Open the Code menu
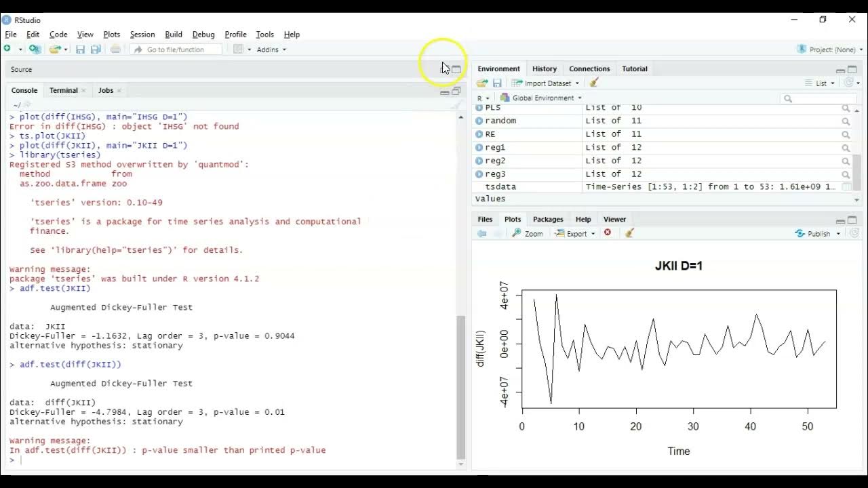The image size is (868, 488). (x=58, y=35)
